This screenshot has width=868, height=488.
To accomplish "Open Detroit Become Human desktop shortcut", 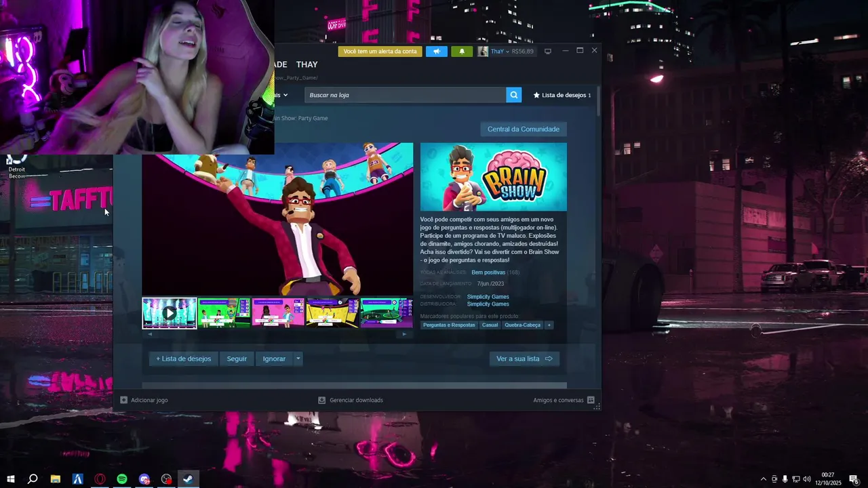I will click(16, 167).
